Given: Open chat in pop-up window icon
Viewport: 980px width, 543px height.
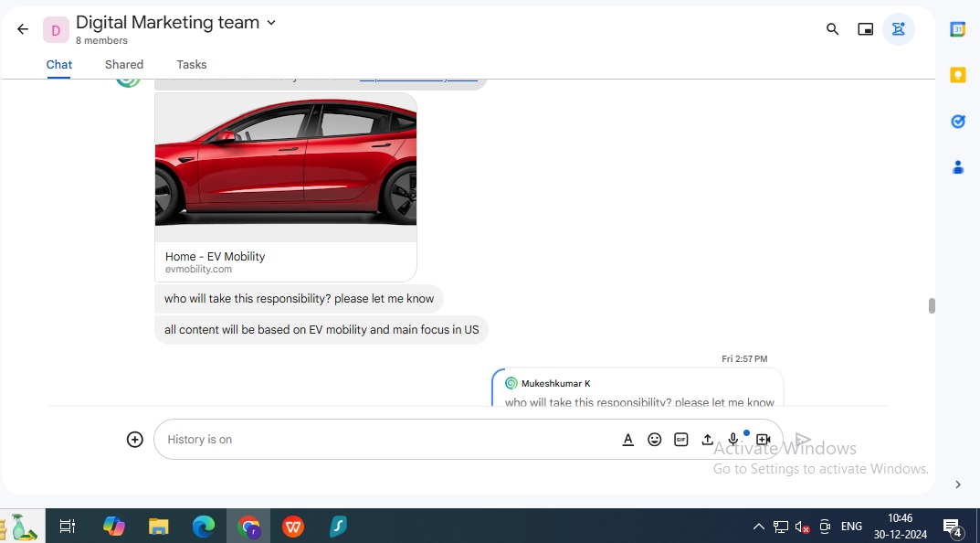Looking at the screenshot, I should pyautogui.click(x=866, y=28).
